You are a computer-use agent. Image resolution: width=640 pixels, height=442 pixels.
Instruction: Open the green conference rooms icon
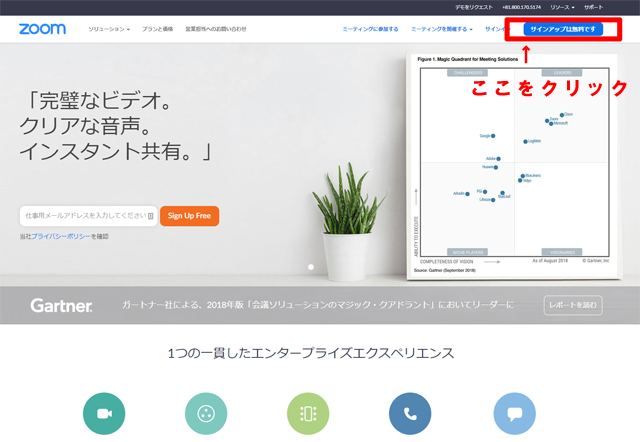(308, 413)
